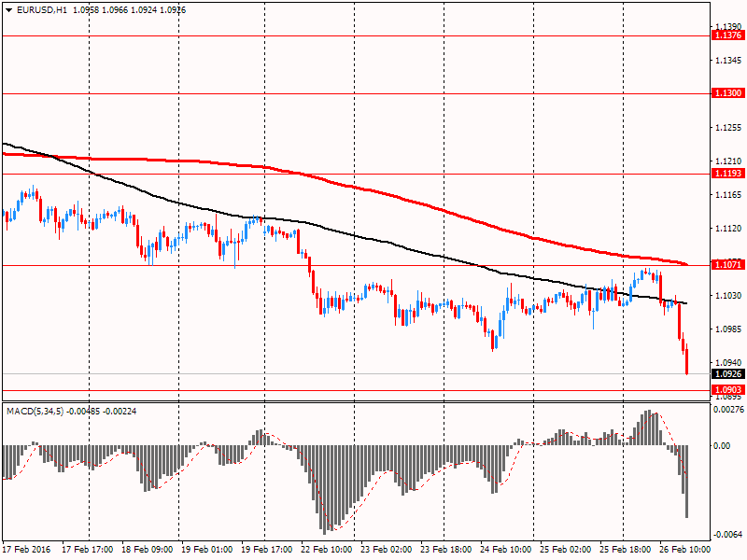Select the 22 Feb 10:00 time axis label

tap(327, 549)
